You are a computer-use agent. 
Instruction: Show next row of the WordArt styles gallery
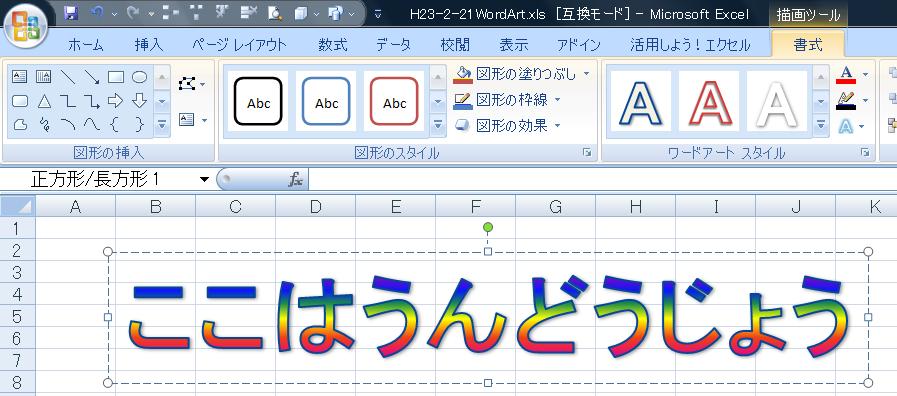click(x=821, y=101)
